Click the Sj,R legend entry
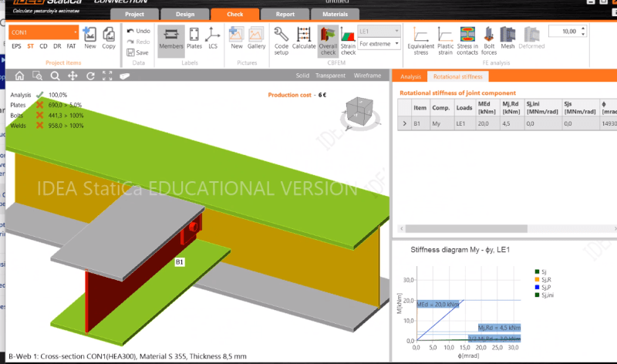 (543, 280)
